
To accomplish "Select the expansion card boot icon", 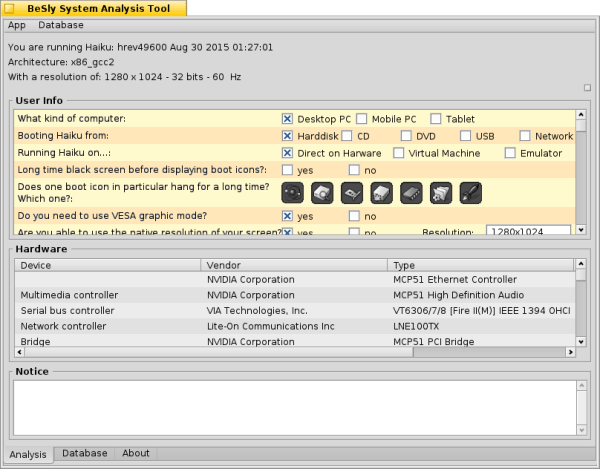I will tap(352, 193).
